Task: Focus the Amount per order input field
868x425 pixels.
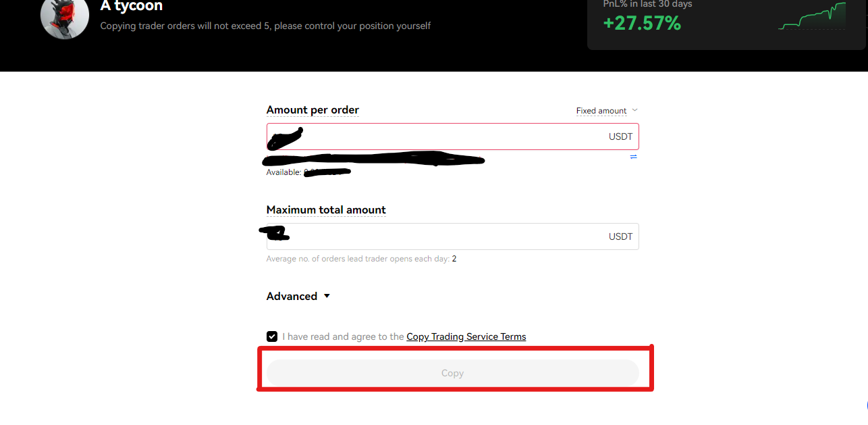Action: coord(453,136)
